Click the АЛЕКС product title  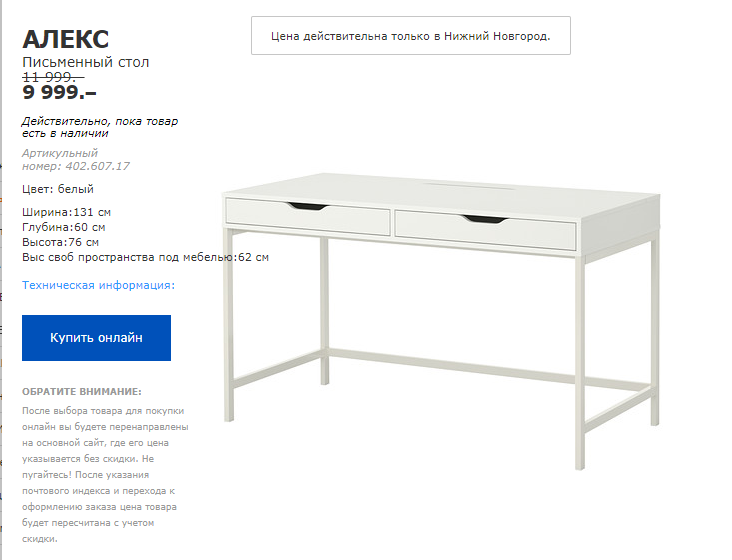(x=66, y=39)
